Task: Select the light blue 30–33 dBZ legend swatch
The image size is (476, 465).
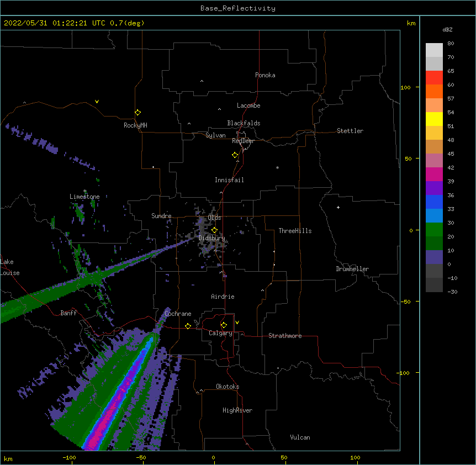Action: (434, 215)
